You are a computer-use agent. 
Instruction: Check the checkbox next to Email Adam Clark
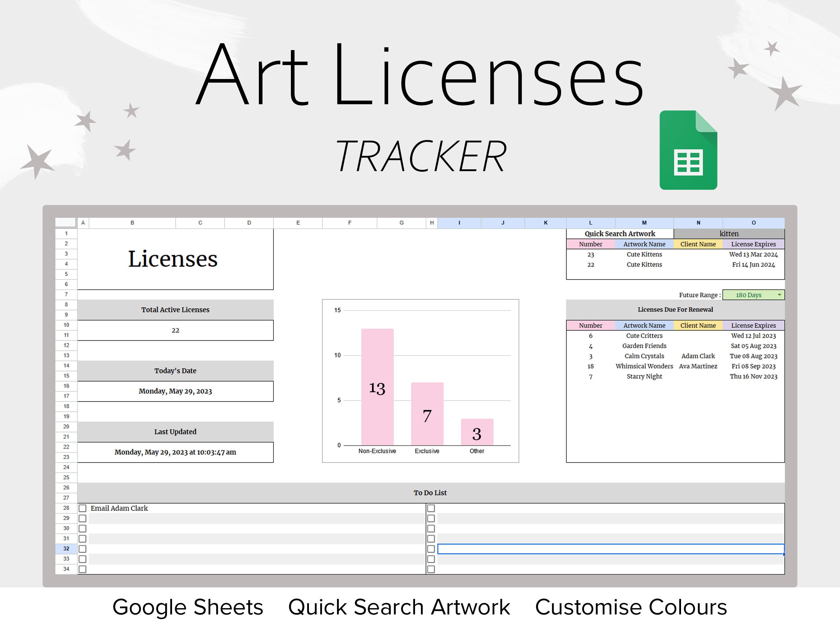click(83, 508)
